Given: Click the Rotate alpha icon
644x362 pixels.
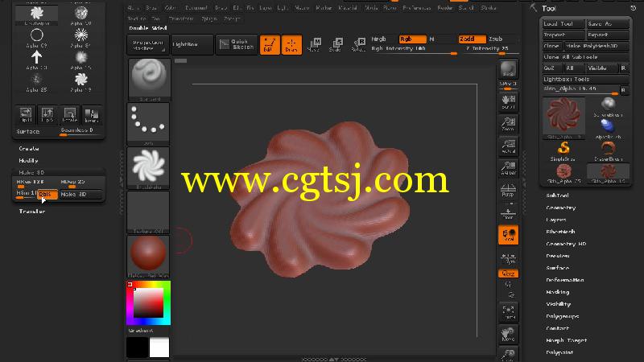Looking at the screenshot, I should [69, 114].
